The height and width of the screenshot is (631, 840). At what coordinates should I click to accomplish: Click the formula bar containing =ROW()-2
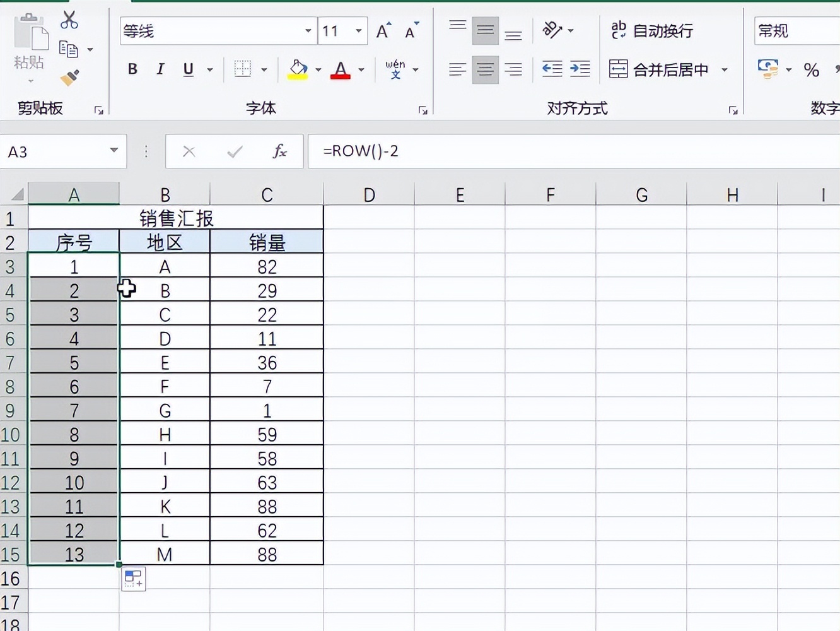[574, 151]
